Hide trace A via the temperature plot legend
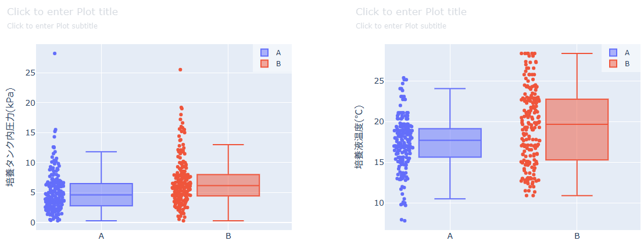This screenshot has width=644, height=244. [627, 52]
